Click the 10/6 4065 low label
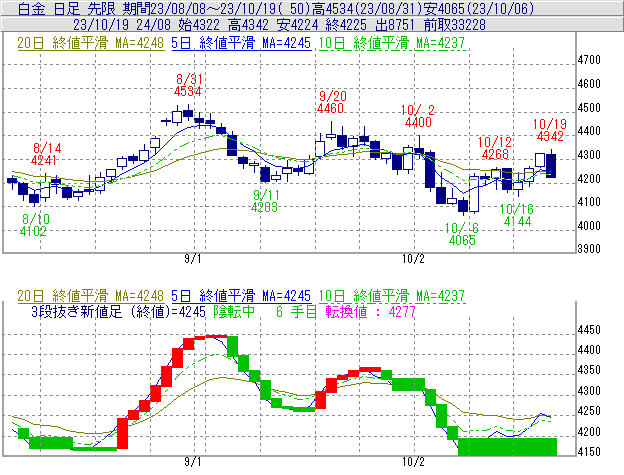The width and height of the screenshot is (624, 475). (x=462, y=234)
